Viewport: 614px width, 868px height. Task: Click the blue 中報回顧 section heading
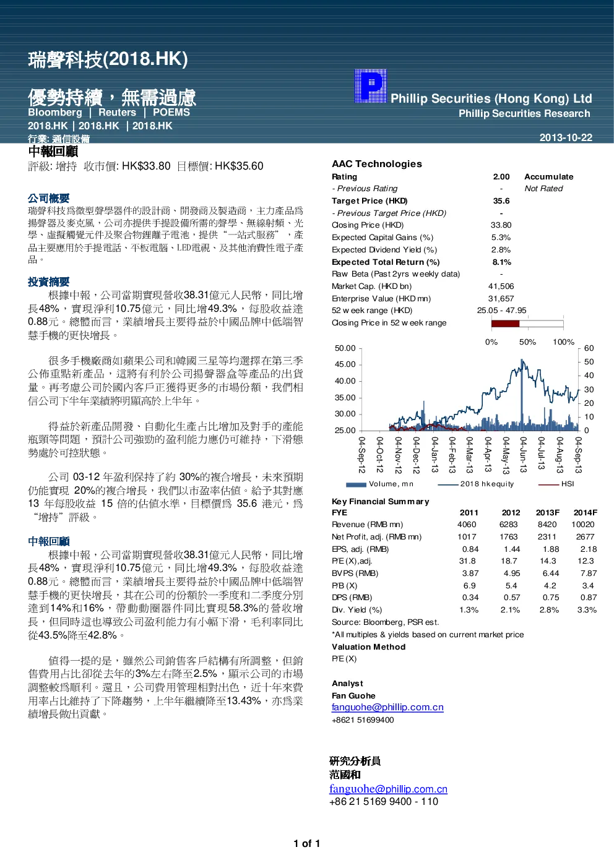[x=48, y=541]
